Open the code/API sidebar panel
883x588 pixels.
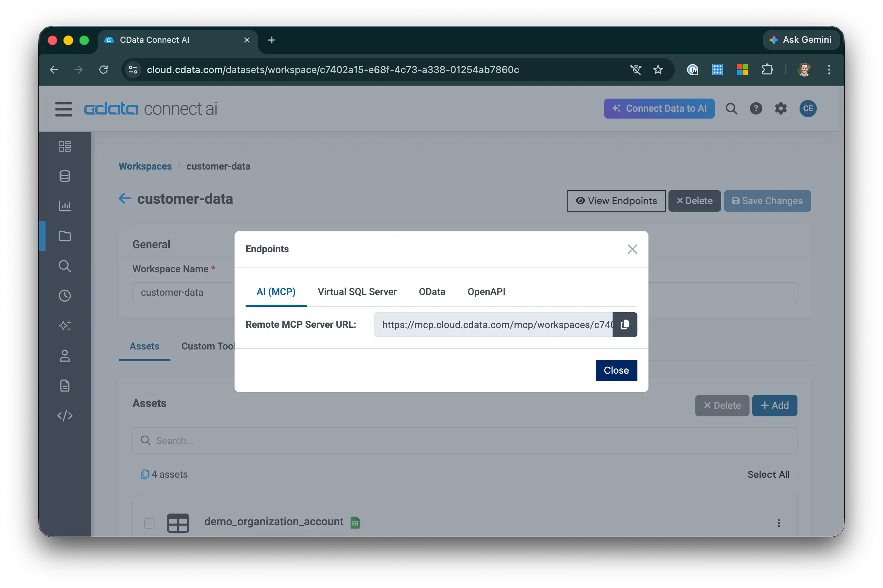click(65, 416)
